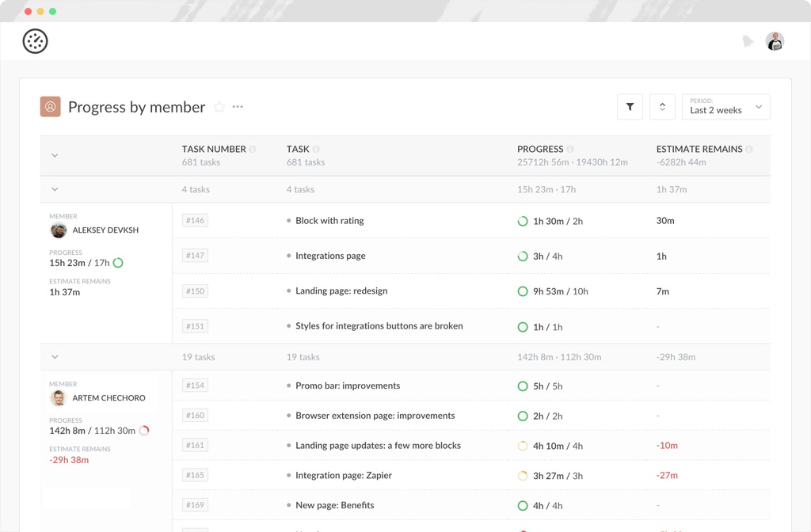The width and height of the screenshot is (811, 532).
Task: Click the #146 task number badge
Action: tap(195, 220)
